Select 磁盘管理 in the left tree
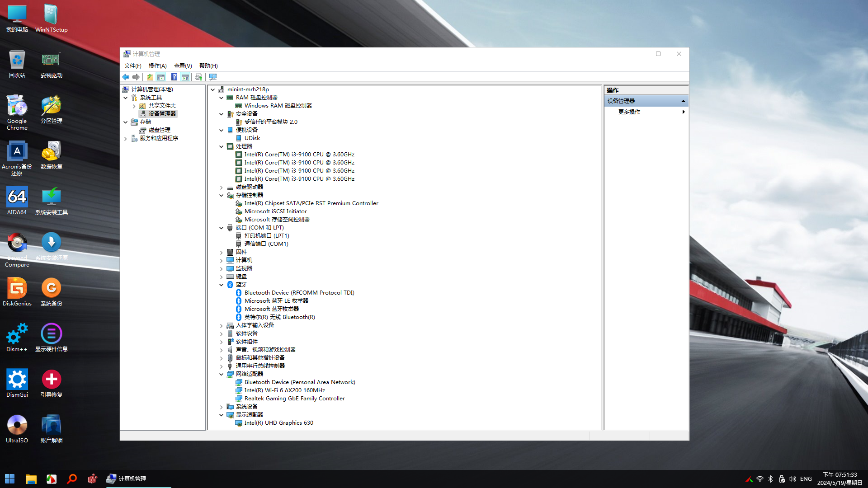The image size is (868, 488). pyautogui.click(x=160, y=130)
